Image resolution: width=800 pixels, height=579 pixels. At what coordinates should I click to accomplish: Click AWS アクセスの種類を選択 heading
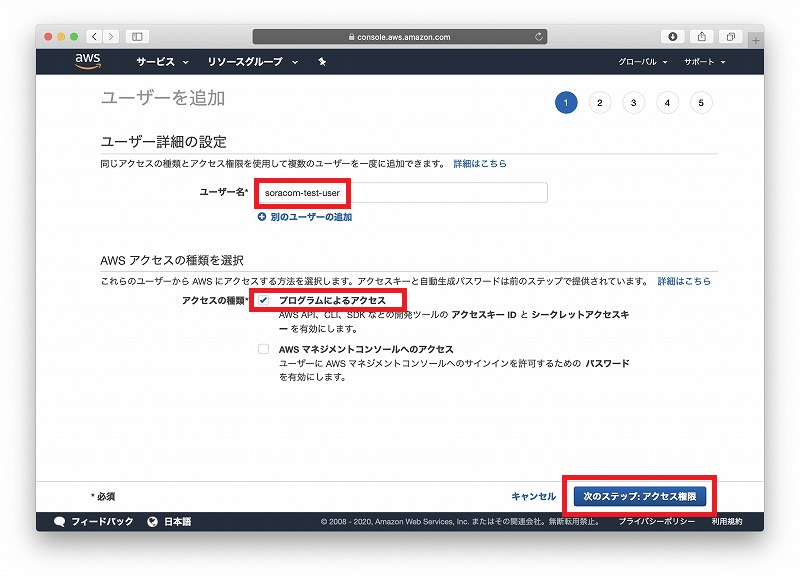(x=172, y=260)
